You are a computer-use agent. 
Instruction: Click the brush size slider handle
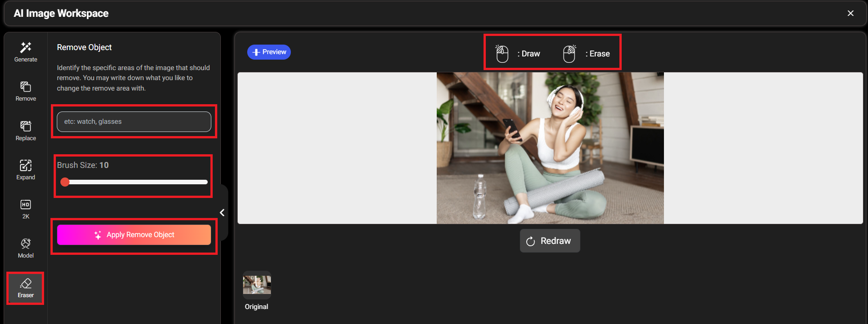65,182
